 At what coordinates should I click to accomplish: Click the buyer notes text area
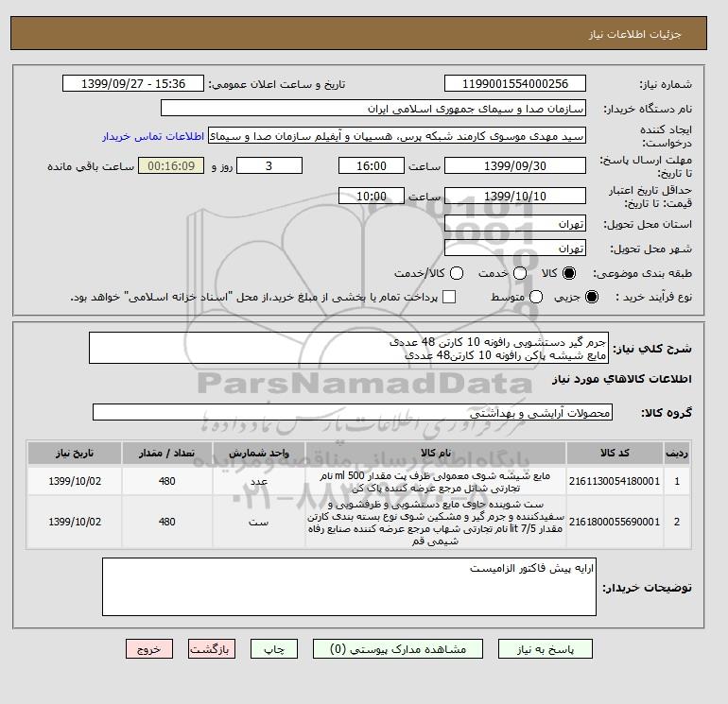point(349,587)
